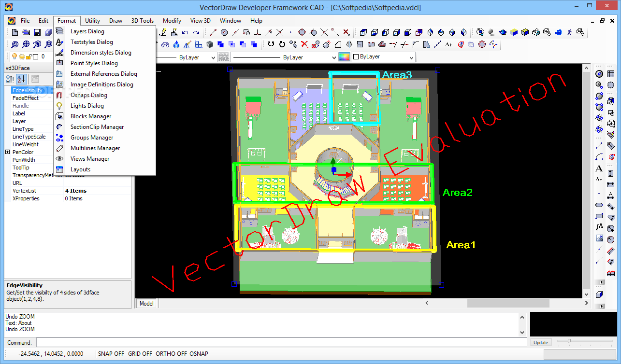Toggle the layer light bulb on/off icon

pos(14,56)
